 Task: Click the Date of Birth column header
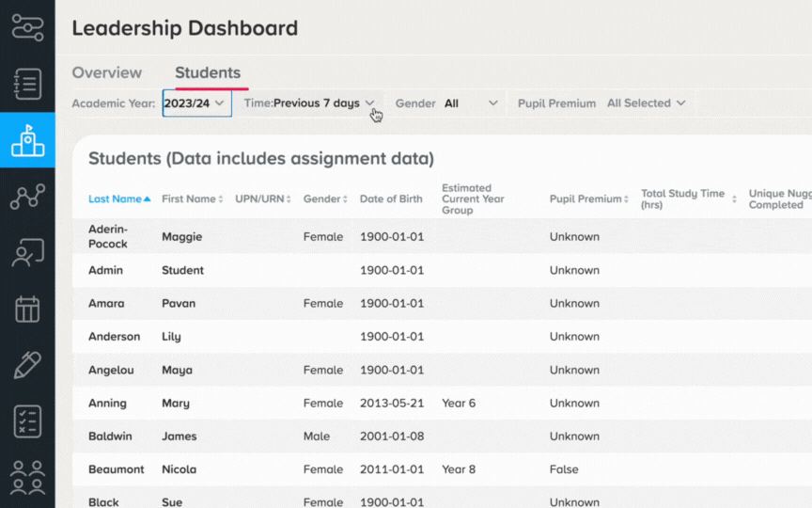(x=391, y=199)
